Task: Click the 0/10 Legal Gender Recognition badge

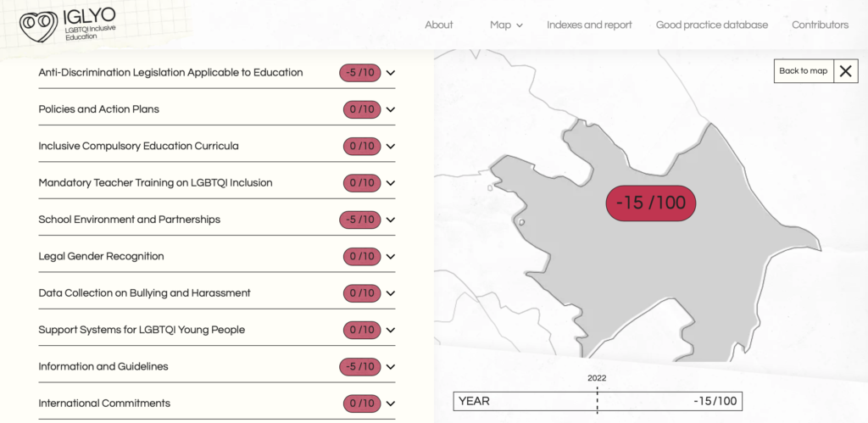Action: click(362, 256)
